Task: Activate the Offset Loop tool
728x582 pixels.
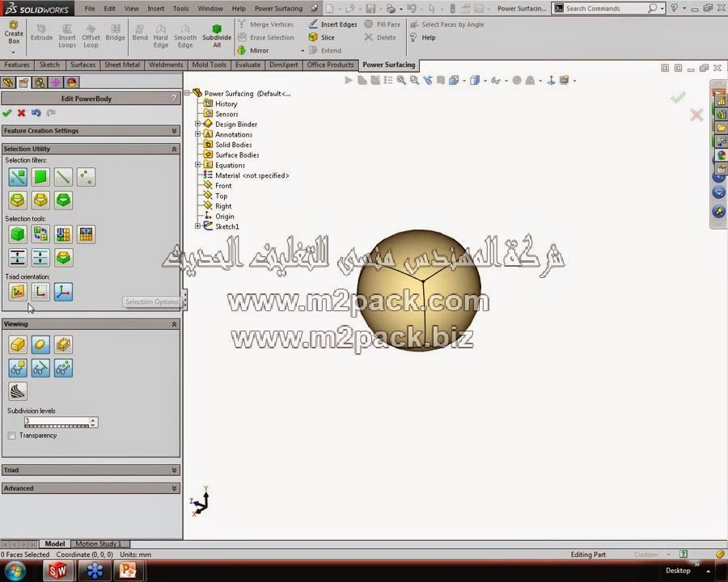Action: [91, 36]
